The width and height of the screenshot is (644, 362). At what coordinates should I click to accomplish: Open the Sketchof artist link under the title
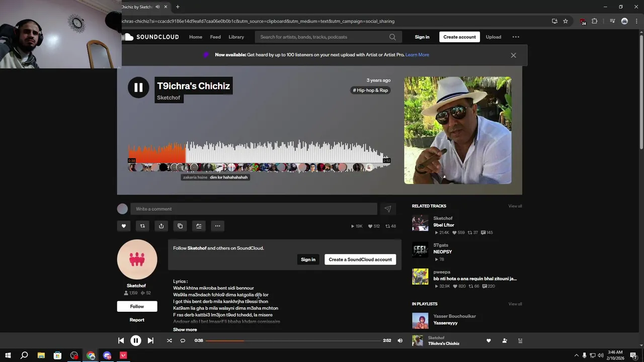coord(169,98)
